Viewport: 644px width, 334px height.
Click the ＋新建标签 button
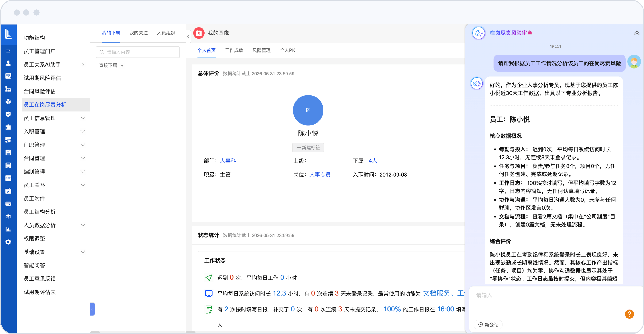[x=308, y=147]
